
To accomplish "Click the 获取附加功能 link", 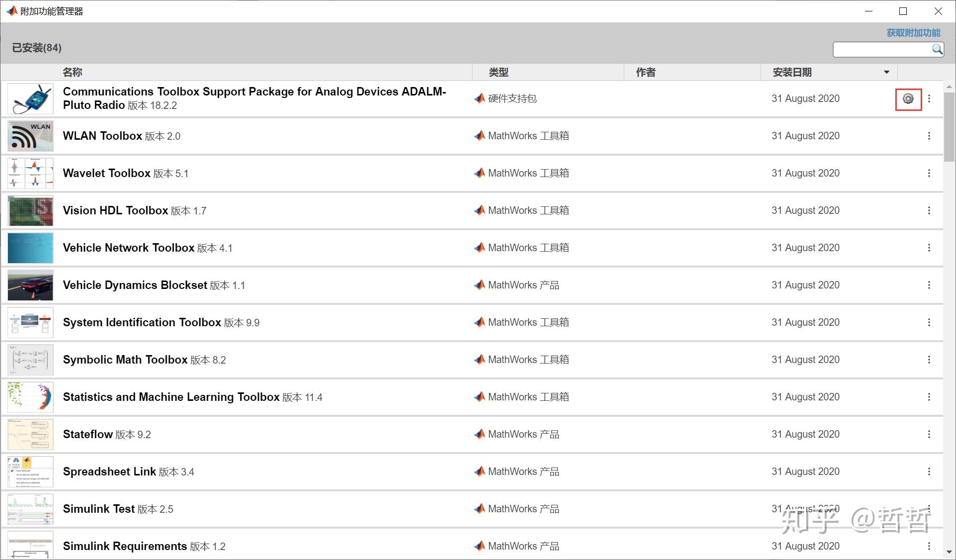I will click(913, 33).
